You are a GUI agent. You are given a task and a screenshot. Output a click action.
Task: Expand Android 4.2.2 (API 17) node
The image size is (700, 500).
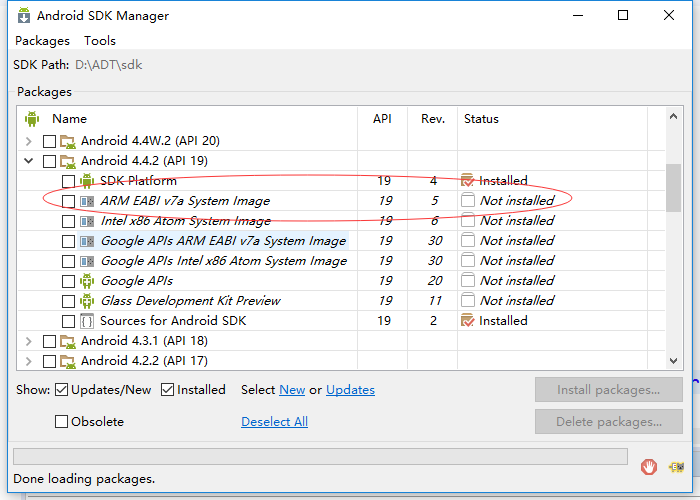29,361
